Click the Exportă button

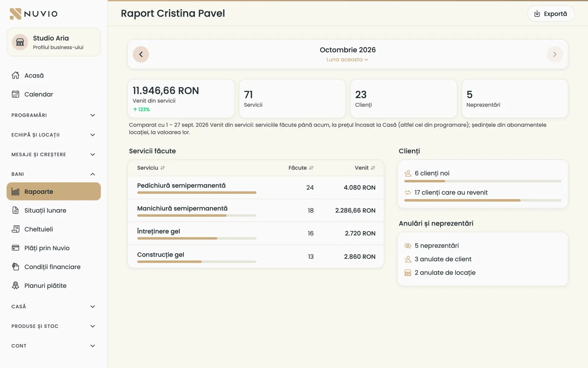(551, 14)
